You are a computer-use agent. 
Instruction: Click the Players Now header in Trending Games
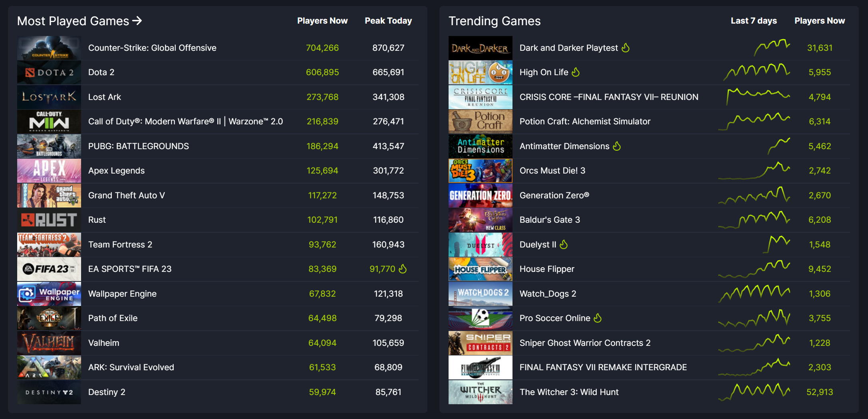click(x=820, y=21)
